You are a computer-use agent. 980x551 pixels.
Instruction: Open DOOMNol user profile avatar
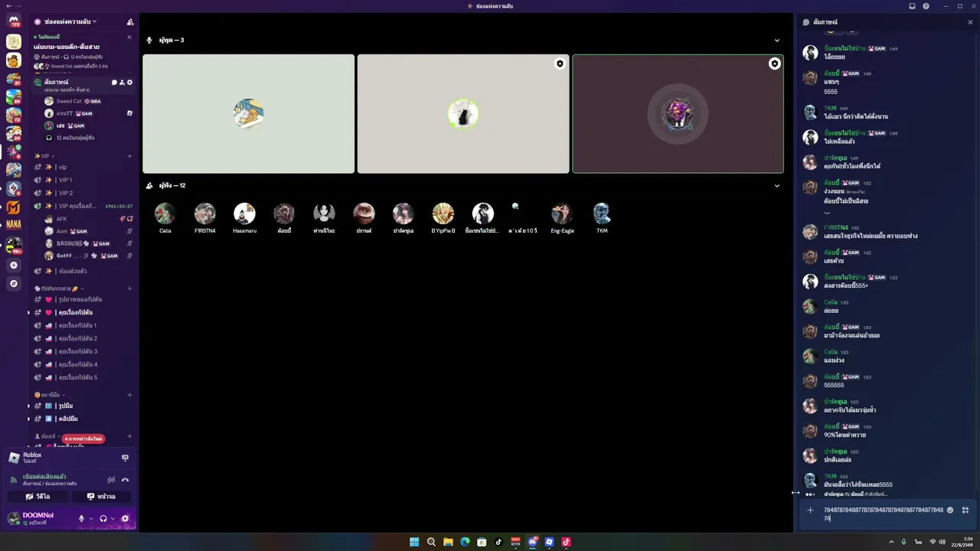pyautogui.click(x=13, y=519)
